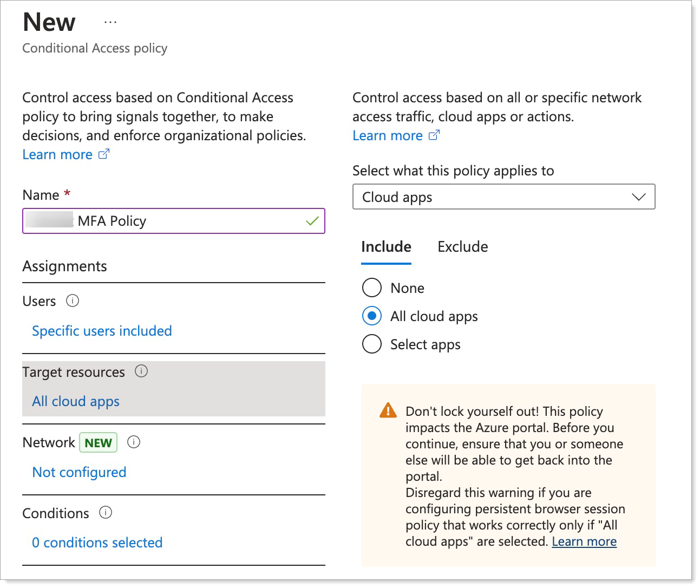
Task: Open the 0 conditions selected link
Action: pyautogui.click(x=97, y=543)
